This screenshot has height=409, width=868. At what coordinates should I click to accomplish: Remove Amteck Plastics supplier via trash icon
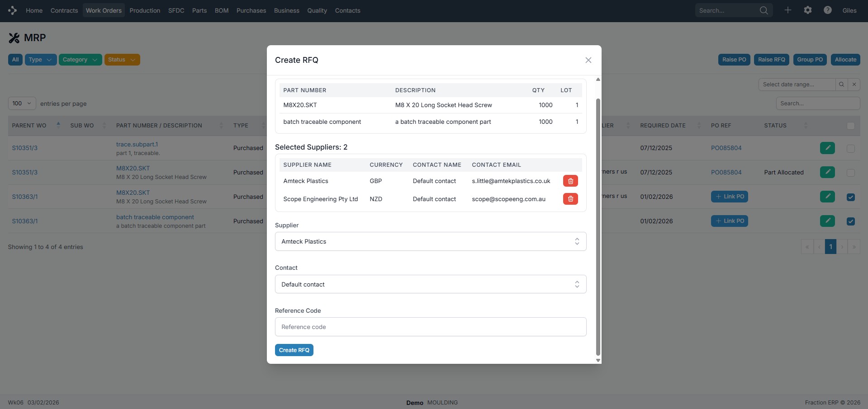tap(570, 181)
